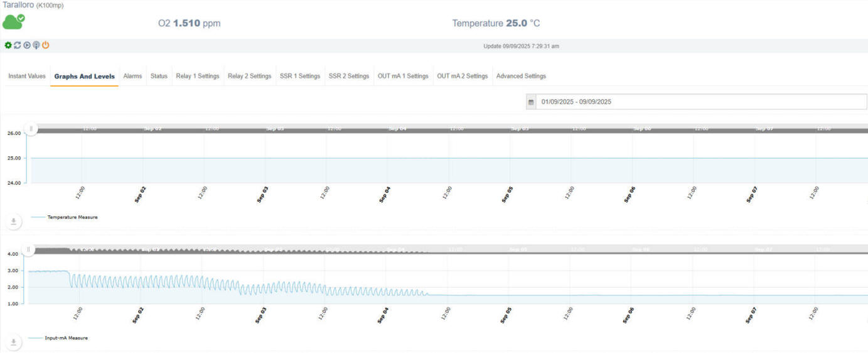Download the Input-mA graph data
Image resolution: width=868 pixels, height=353 pixels.
[14, 342]
